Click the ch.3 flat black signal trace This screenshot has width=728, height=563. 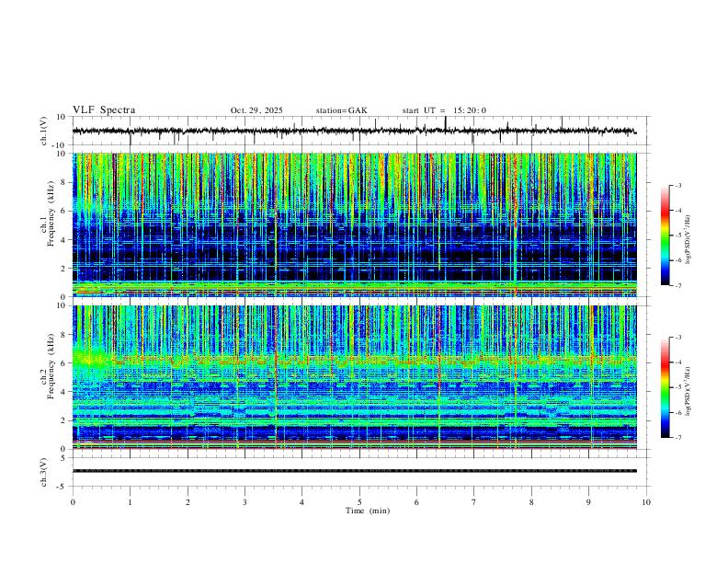pyautogui.click(x=354, y=471)
